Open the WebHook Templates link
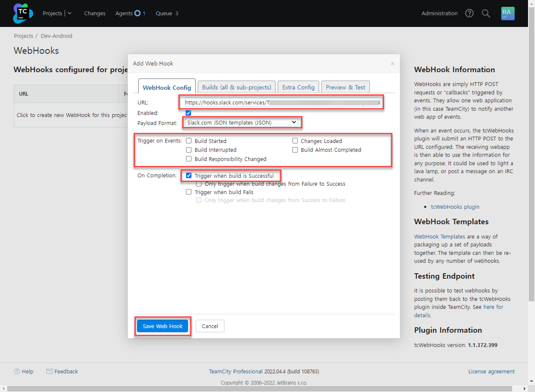 439,236
